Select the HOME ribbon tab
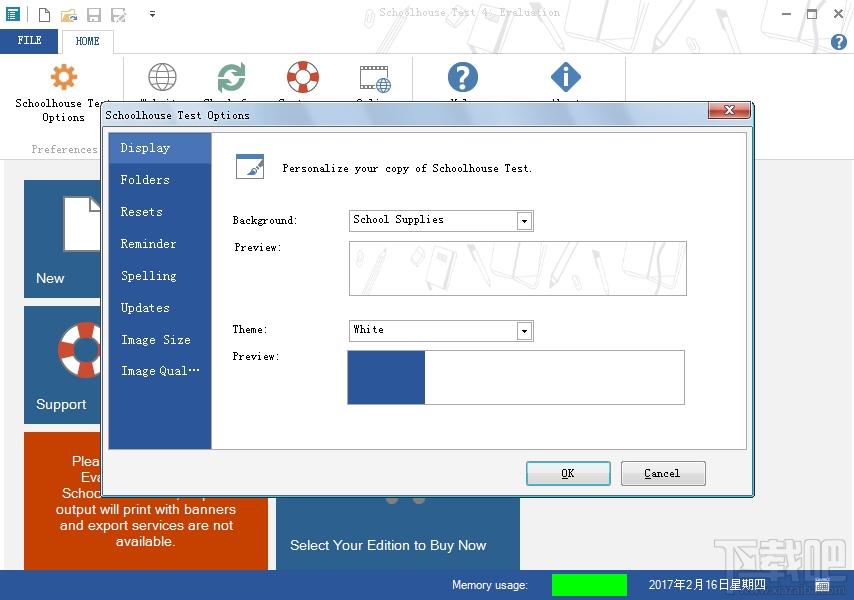This screenshot has height=600, width=854. (87, 41)
